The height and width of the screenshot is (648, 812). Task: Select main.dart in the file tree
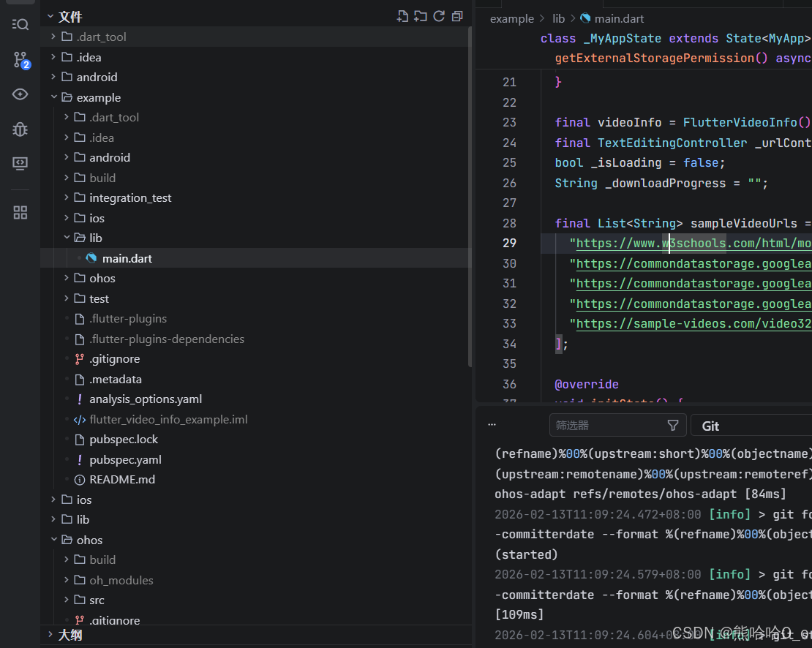point(255,258)
